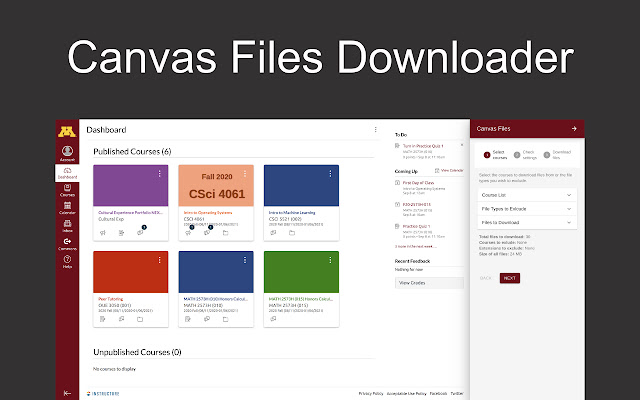Open options menu on Intro to Machine Learning card

click(330, 174)
